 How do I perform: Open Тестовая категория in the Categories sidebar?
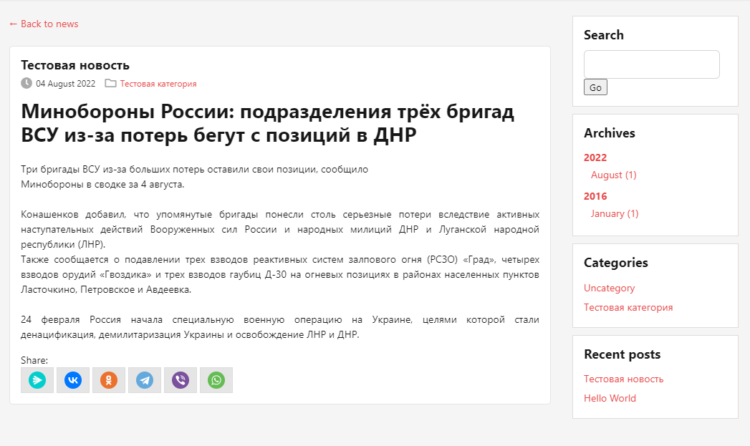click(x=628, y=307)
